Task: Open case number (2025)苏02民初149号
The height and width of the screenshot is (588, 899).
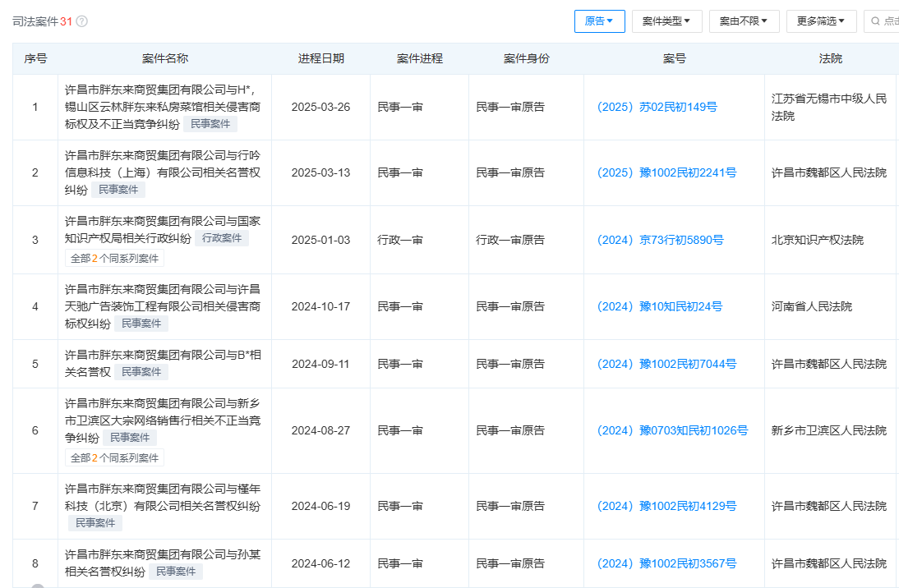Action: [x=657, y=108]
